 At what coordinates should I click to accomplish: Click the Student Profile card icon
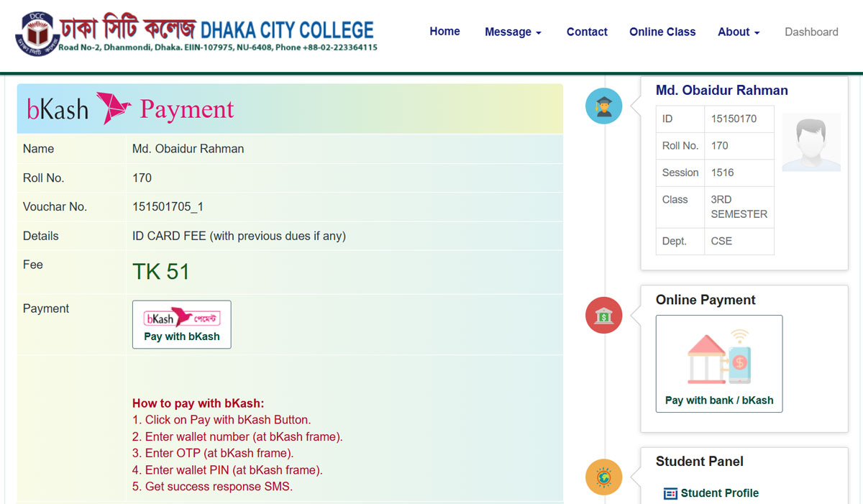[x=670, y=493]
